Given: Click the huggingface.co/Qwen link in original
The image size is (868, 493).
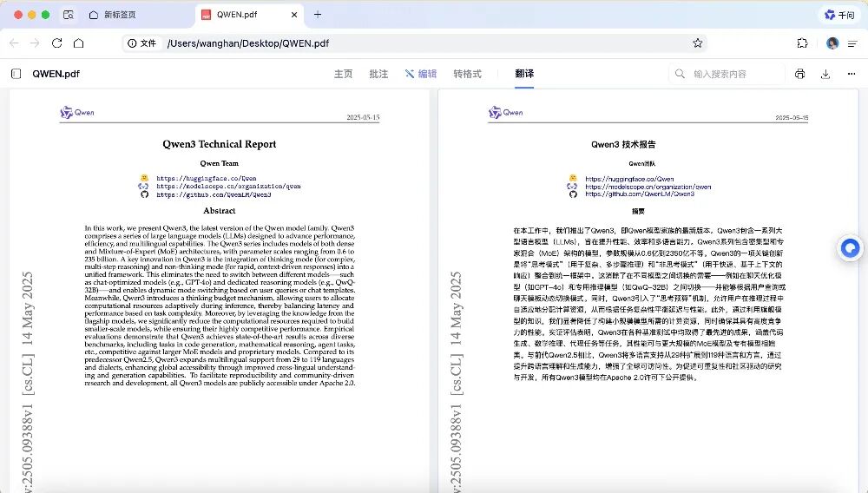Looking at the screenshot, I should click(x=207, y=178).
